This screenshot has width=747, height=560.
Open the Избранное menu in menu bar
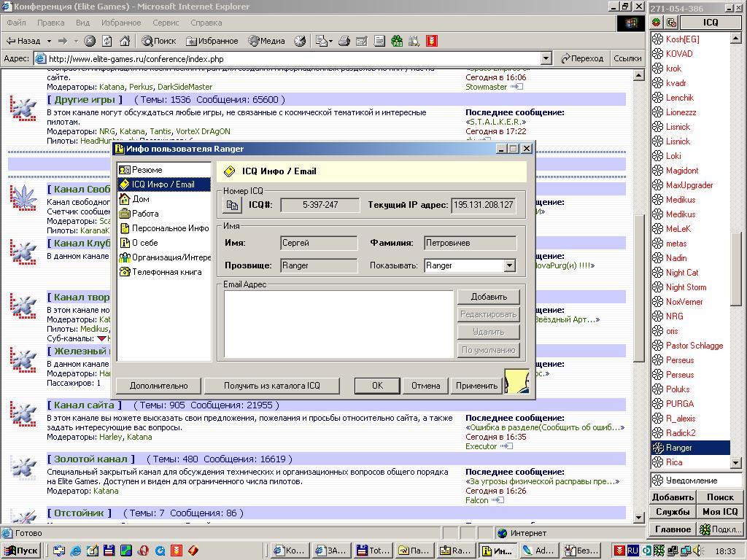(121, 23)
